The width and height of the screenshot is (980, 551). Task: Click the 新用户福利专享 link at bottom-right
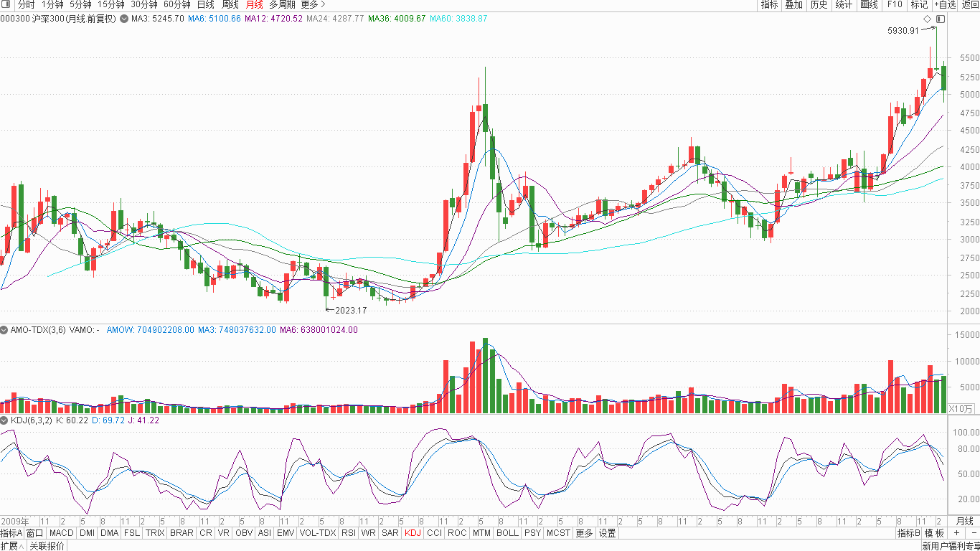951,546
